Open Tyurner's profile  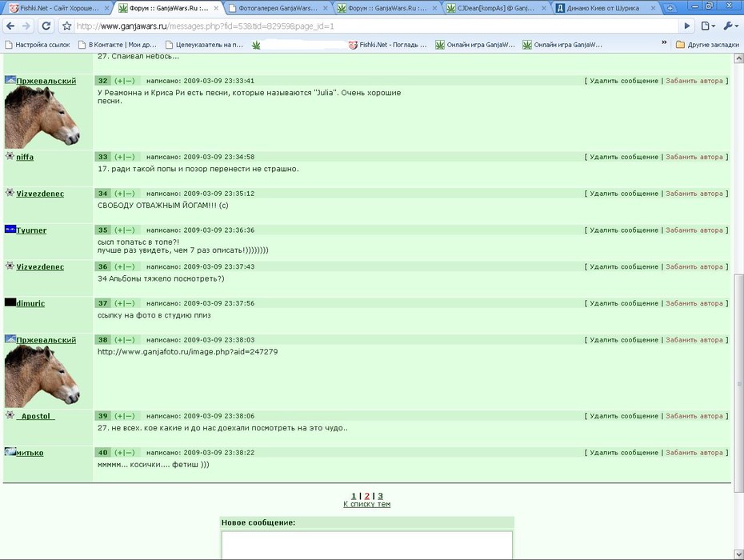[31, 230]
